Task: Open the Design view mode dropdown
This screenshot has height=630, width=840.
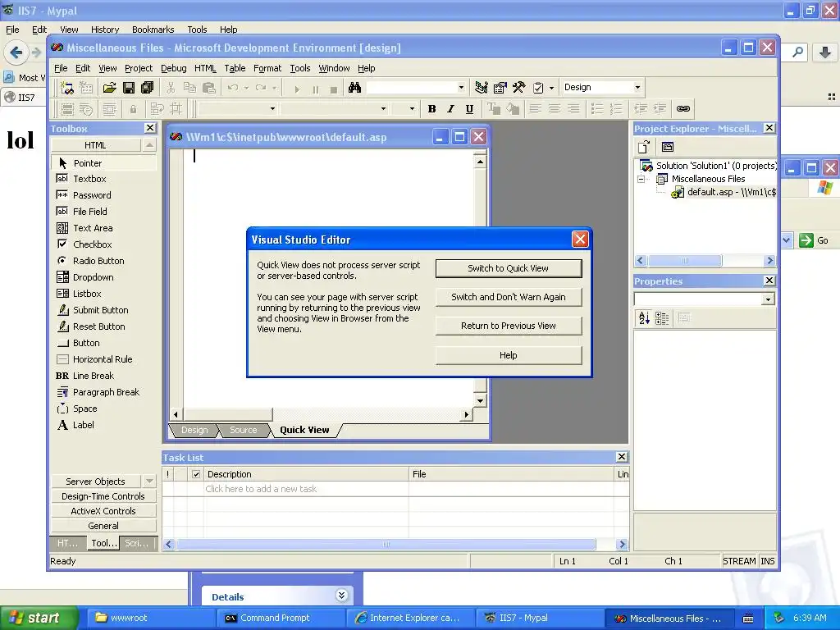Action: tap(637, 87)
